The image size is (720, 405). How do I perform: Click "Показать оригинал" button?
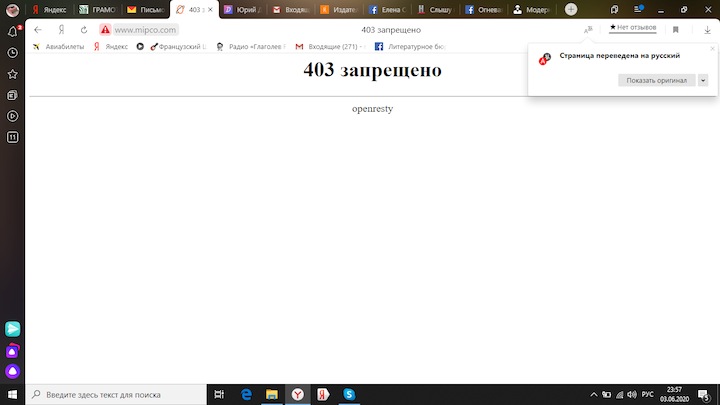coord(656,80)
